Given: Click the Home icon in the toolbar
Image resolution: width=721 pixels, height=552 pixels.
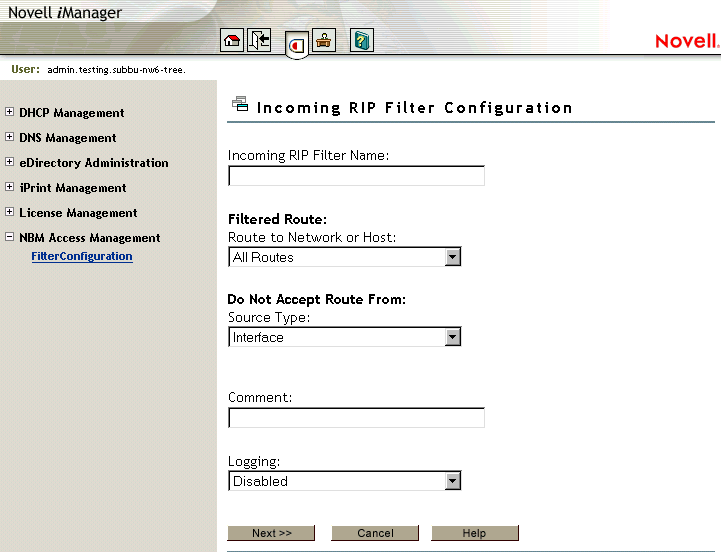Looking at the screenshot, I should pos(232,40).
